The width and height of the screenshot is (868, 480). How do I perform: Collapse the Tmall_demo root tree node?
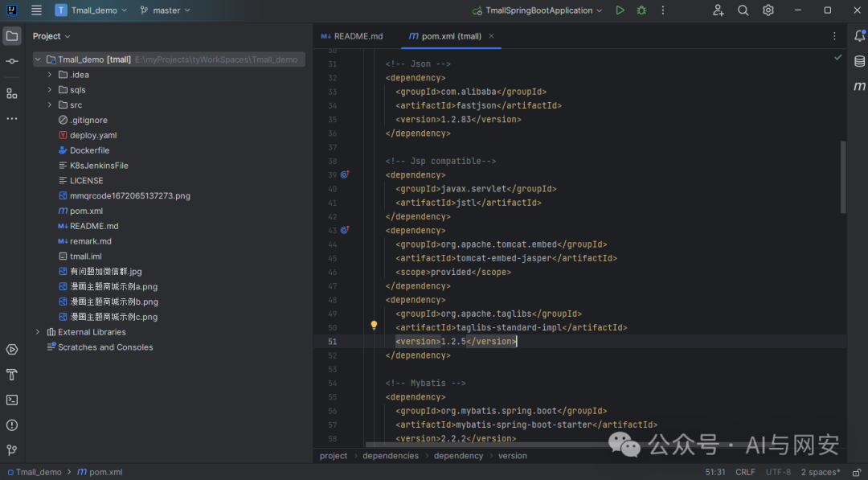38,59
